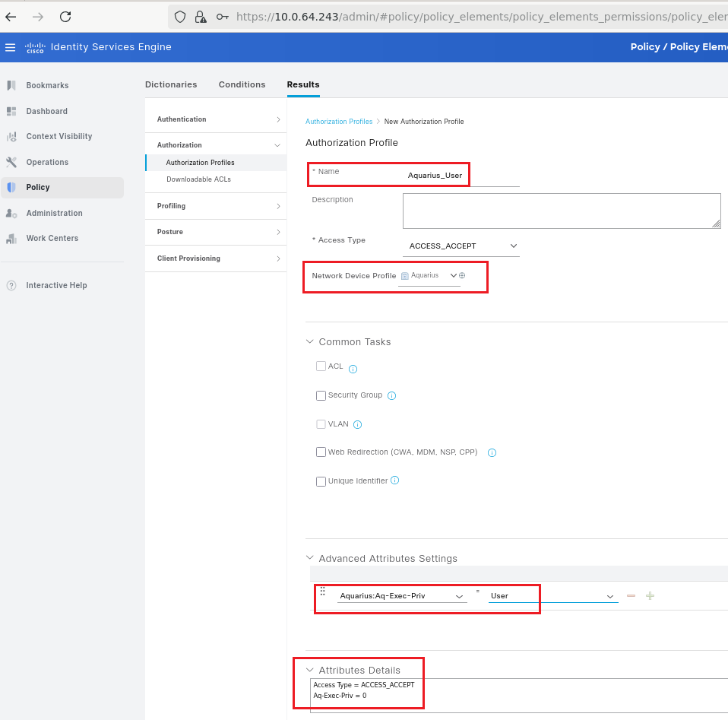728x720 pixels.
Task: Switch to the Conditions tab
Action: [x=242, y=84]
